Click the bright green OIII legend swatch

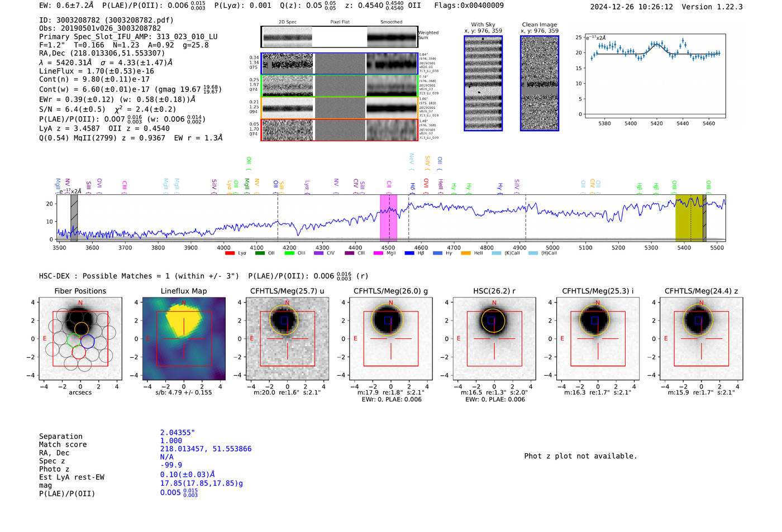tap(289, 253)
